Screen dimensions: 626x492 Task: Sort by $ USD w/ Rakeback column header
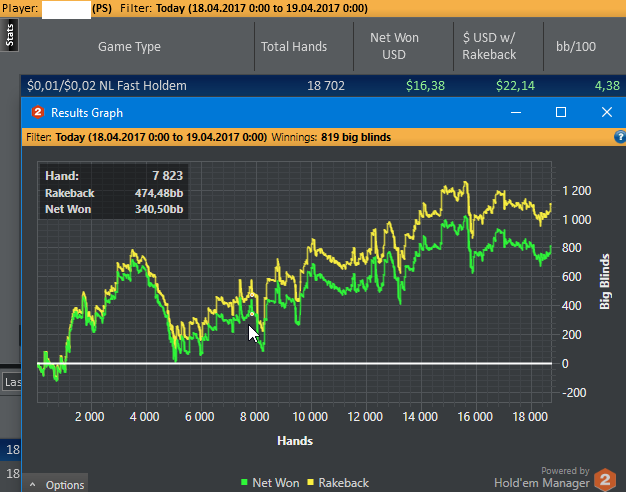489,46
